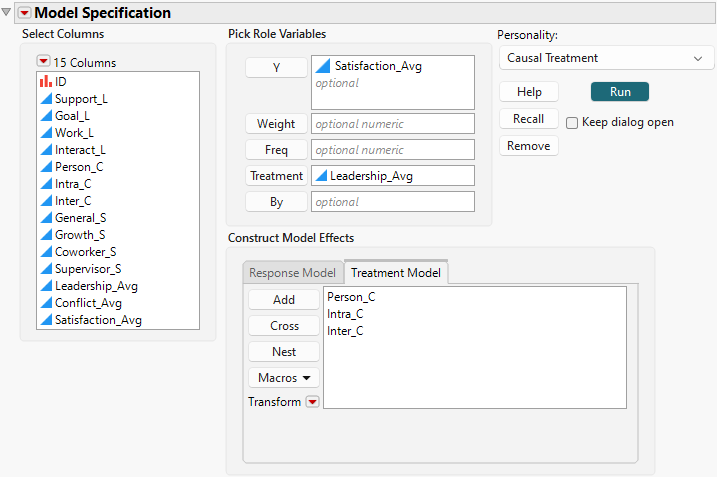
Task: Switch to the Response Model tab
Action: (292, 273)
